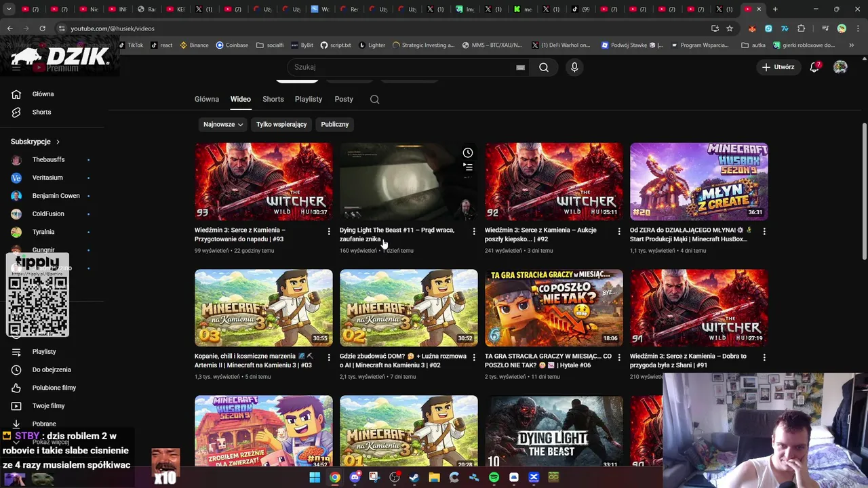Screen dimensions: 868x488
Task: Open the Najnowsze sort dropdown
Action: 223,124
